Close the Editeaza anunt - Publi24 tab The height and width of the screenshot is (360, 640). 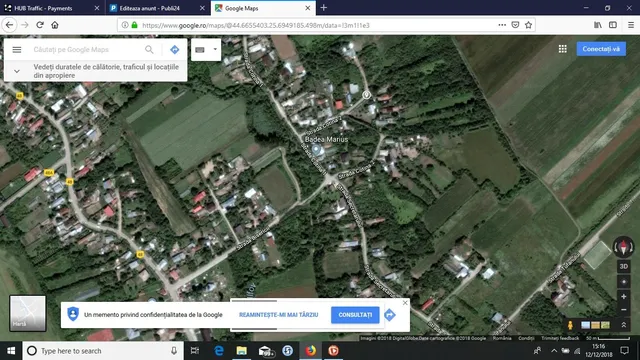[202, 8]
